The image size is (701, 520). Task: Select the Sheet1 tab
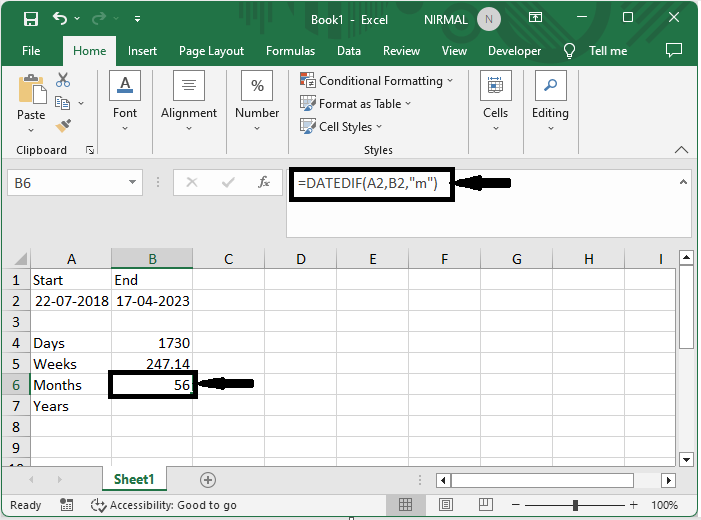point(134,479)
